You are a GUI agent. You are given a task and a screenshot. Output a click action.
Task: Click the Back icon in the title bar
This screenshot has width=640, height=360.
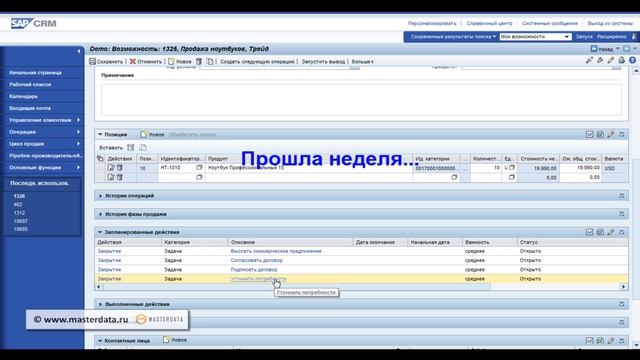pos(594,49)
